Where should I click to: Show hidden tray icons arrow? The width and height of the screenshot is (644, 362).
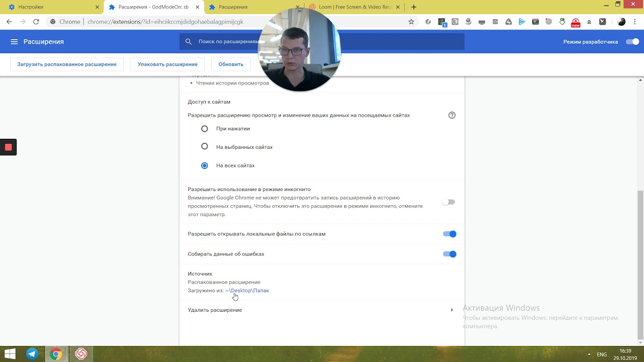(589, 354)
